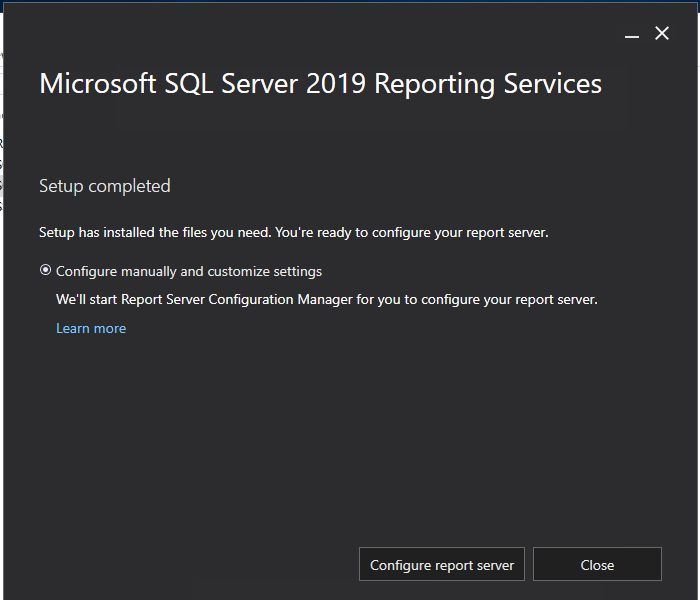Click the "Setup has installed the files" sentence

[x=154, y=232]
